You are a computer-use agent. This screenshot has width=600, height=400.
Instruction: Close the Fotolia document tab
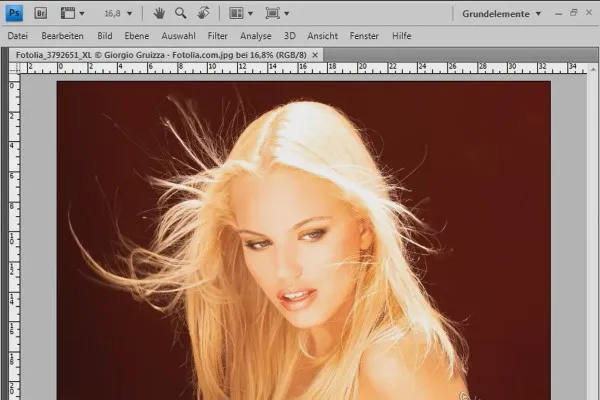coord(316,54)
